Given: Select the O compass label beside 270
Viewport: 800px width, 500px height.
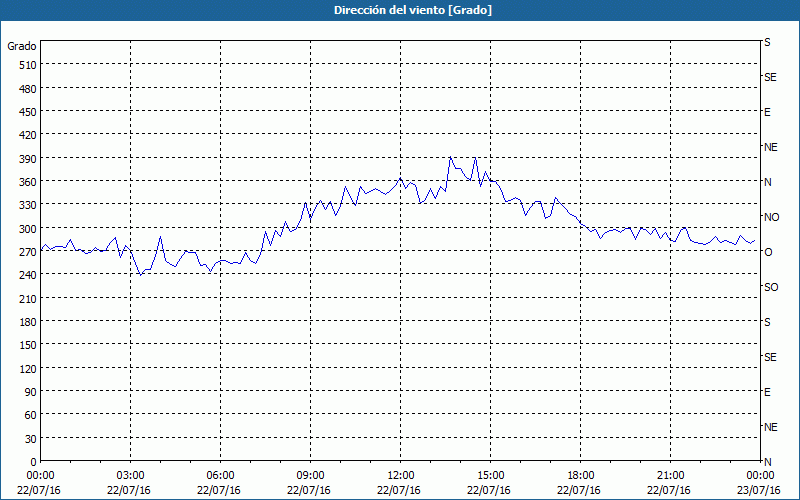Looking at the screenshot, I should [x=768, y=252].
